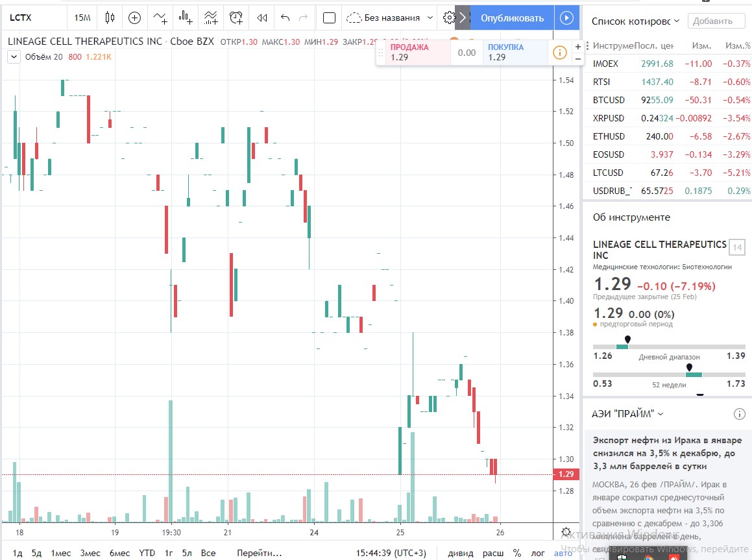Click the 1.29 current price label on the scale
Screen dimensions: 752x560
pyautogui.click(x=566, y=474)
